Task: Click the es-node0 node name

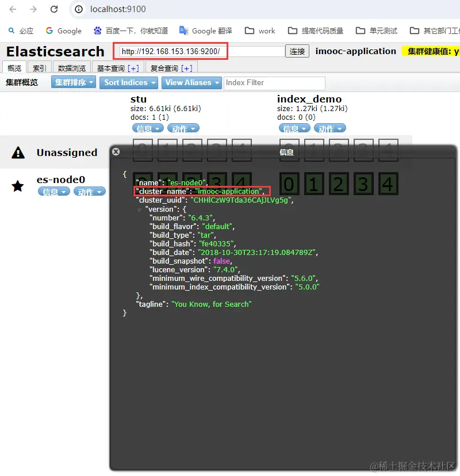Action: point(61,180)
